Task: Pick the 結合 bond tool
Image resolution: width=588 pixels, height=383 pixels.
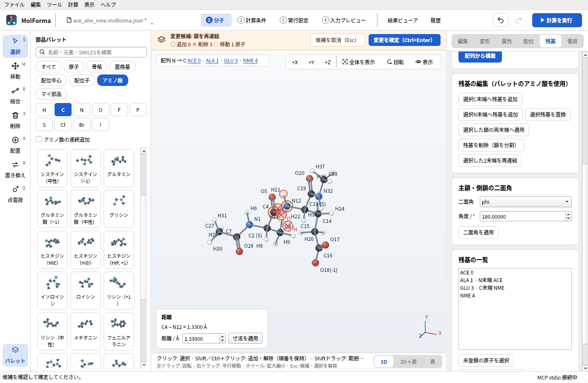Action: [15, 95]
